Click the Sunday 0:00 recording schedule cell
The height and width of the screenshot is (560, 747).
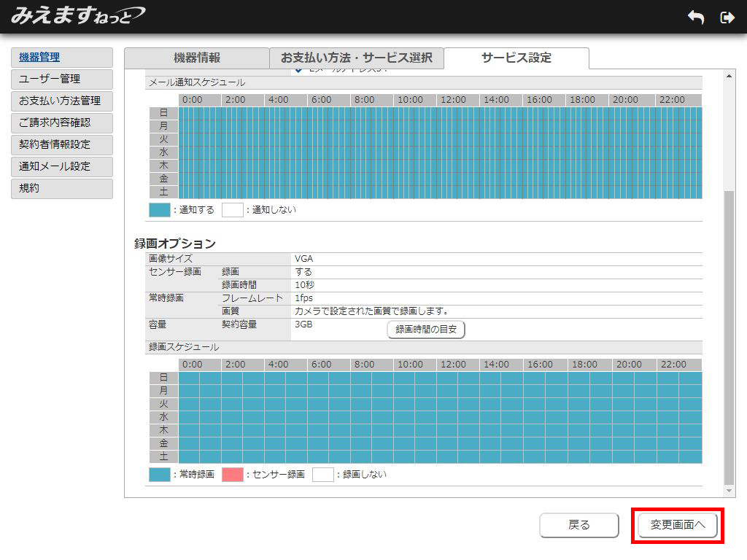[184, 378]
